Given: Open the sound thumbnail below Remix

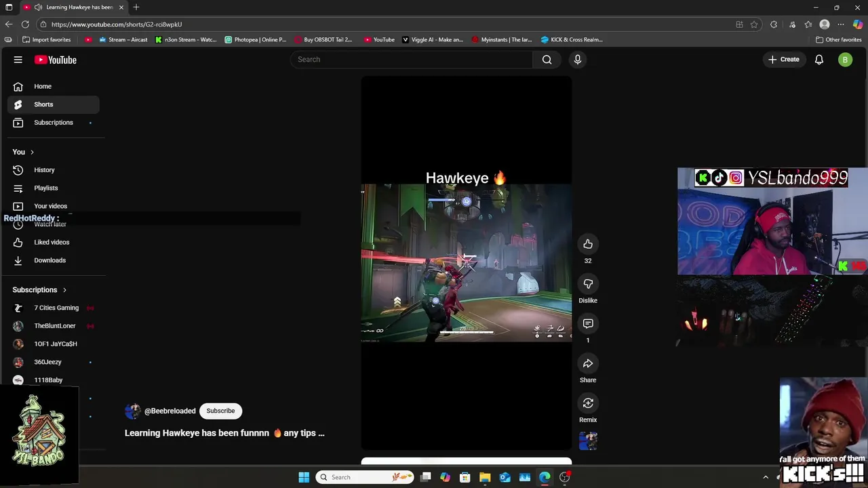Looking at the screenshot, I should pos(588,441).
